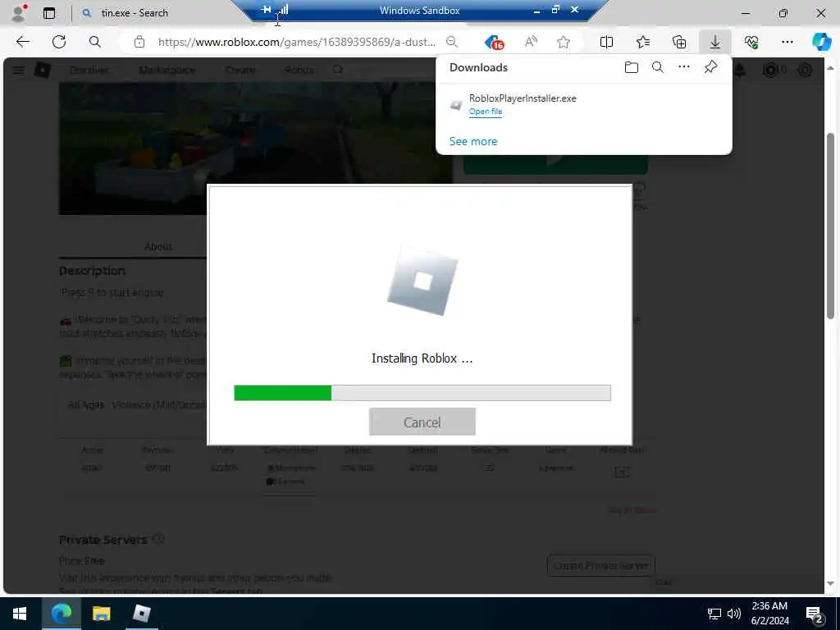The image size is (840, 630).
Task: Open the Roblox hamburger menu
Action: click(18, 71)
